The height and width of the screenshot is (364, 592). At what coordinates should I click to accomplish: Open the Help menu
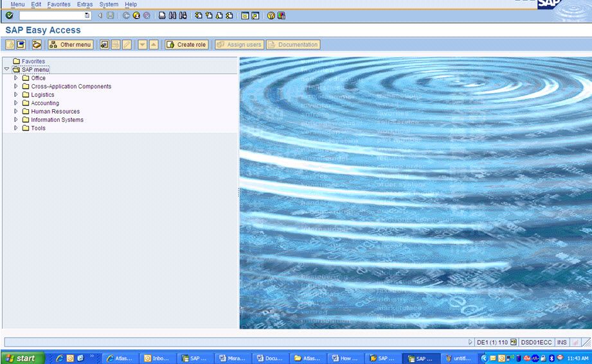[x=131, y=4]
